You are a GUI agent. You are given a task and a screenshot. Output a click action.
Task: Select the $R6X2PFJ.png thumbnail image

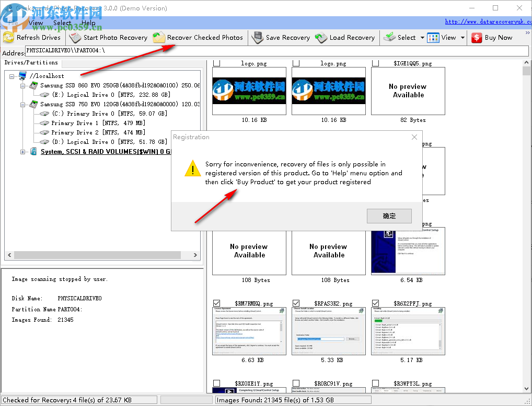pos(408,331)
